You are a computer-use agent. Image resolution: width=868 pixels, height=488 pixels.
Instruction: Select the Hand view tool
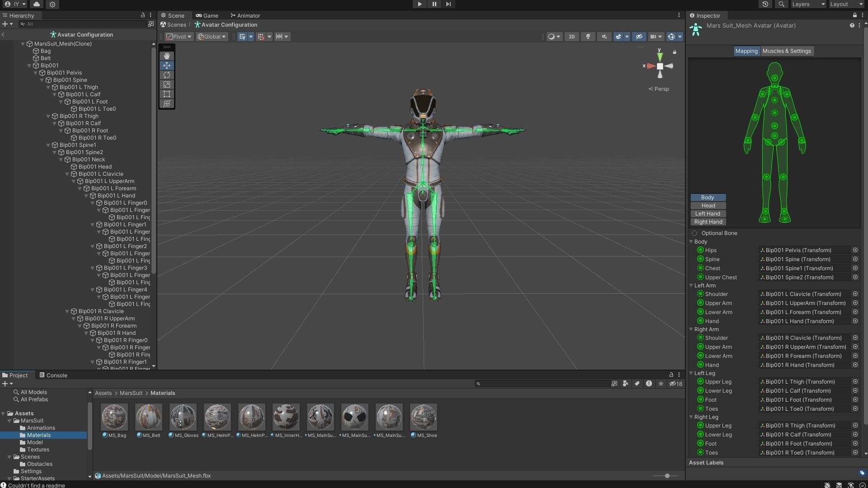click(167, 56)
